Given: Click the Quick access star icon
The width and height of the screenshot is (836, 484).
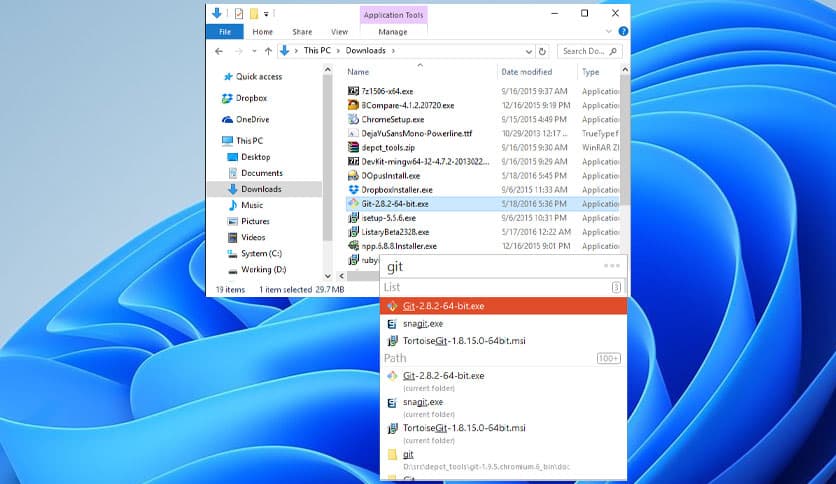Looking at the screenshot, I should pyautogui.click(x=228, y=77).
